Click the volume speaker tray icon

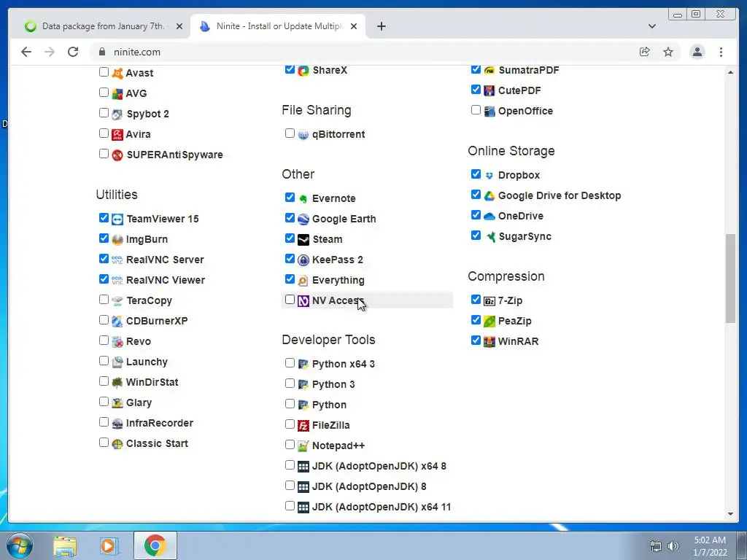[x=673, y=546]
